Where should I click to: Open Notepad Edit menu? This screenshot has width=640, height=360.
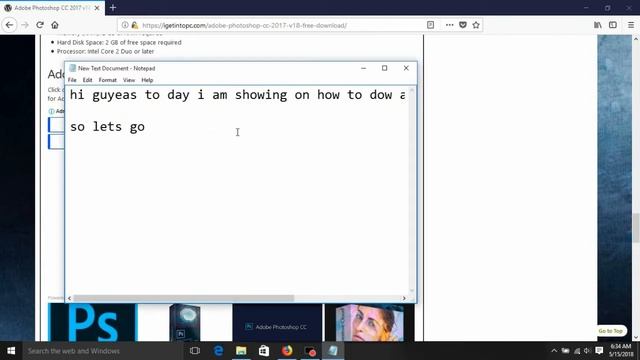pyautogui.click(x=87, y=80)
